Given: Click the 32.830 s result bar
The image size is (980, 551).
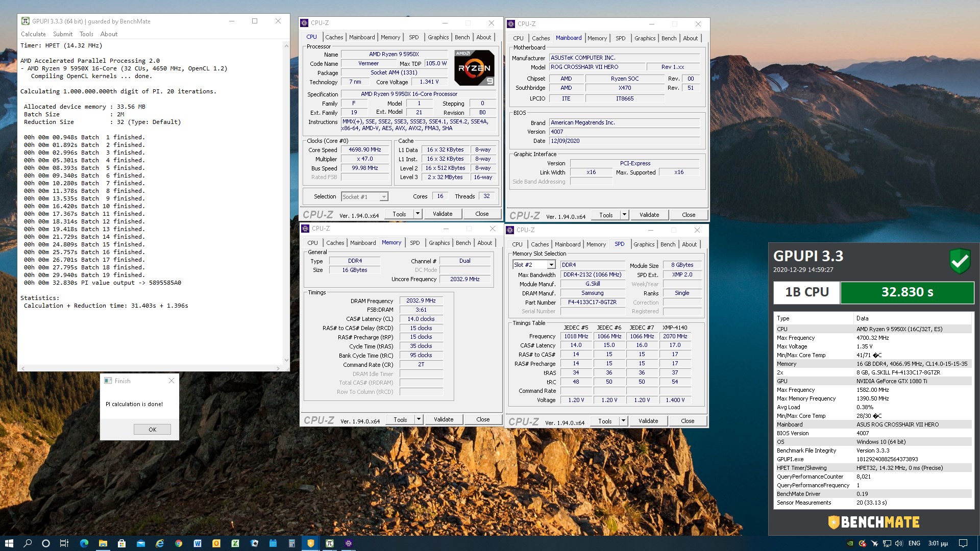Looking at the screenshot, I should tap(907, 292).
